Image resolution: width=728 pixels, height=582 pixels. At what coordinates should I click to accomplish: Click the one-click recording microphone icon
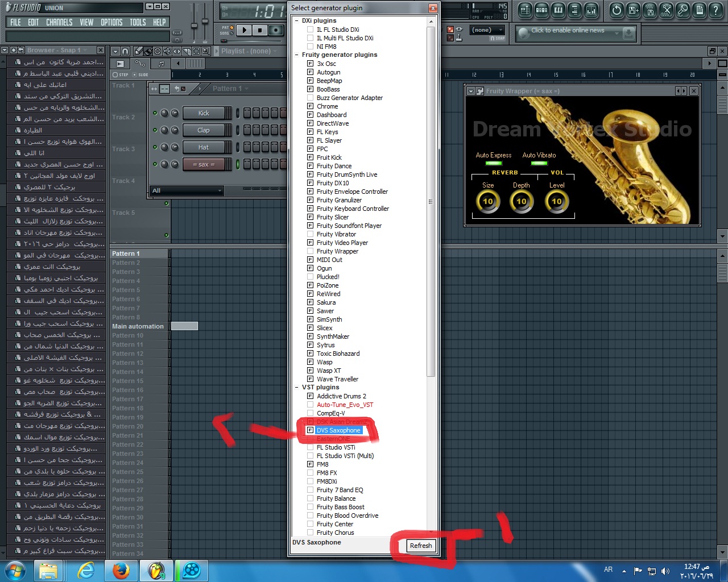point(682,10)
